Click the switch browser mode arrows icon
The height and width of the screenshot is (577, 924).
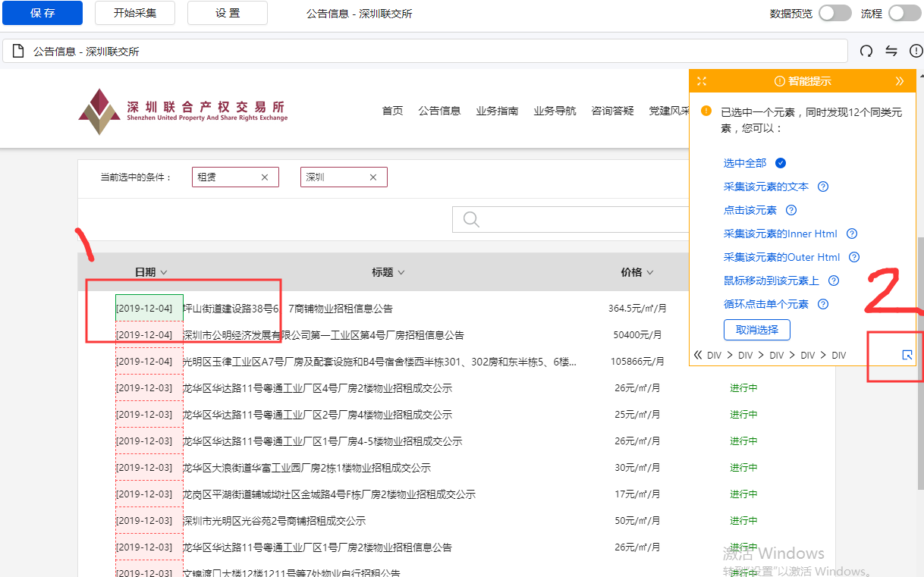pyautogui.click(x=891, y=52)
